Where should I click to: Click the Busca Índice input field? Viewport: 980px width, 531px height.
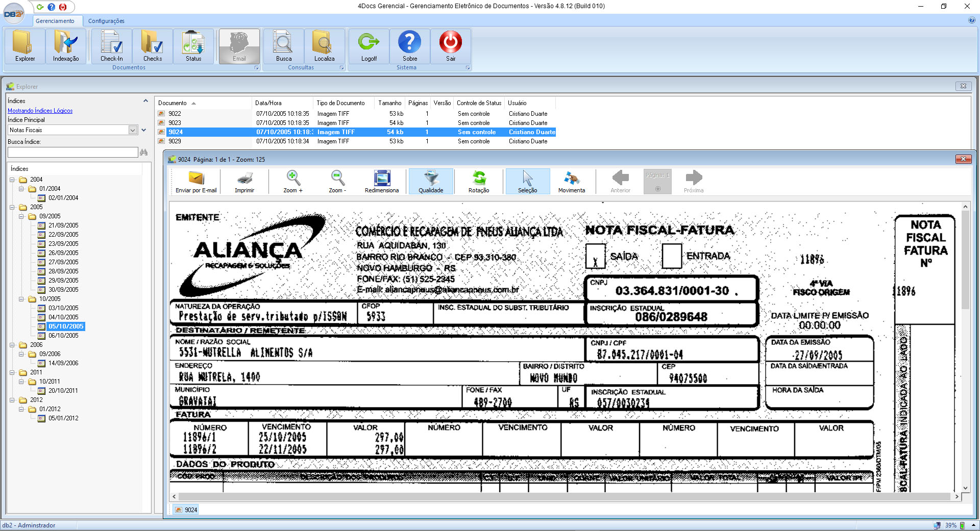click(x=72, y=152)
